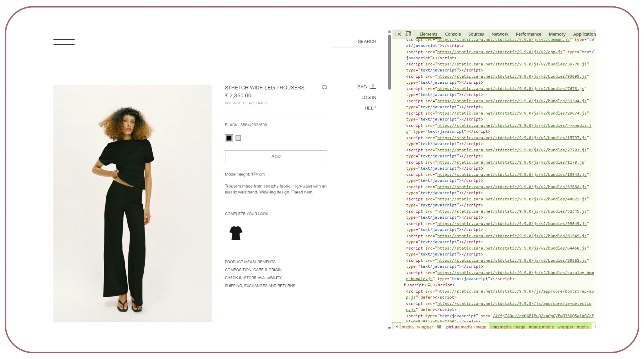644x359 pixels.
Task: Expand the collapsed ellipsis inside script tag
Action: coord(430,285)
